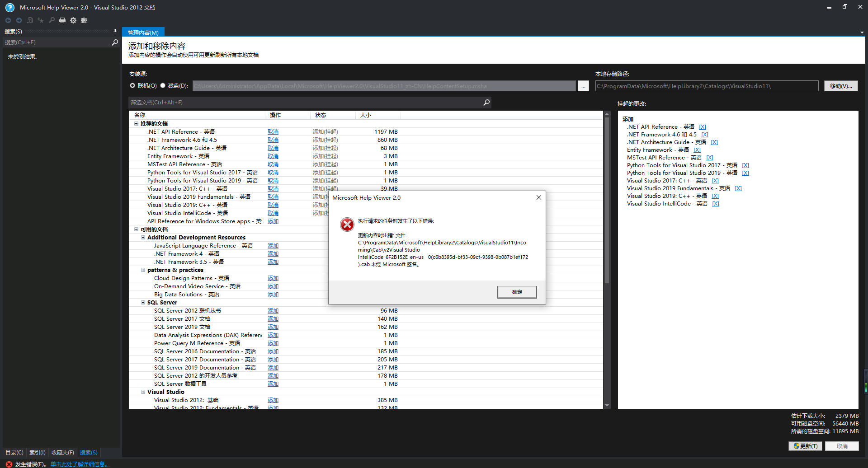Screen dimensions: 868x468
Task: Pin the search panel with the pin icon
Action: tap(115, 31)
